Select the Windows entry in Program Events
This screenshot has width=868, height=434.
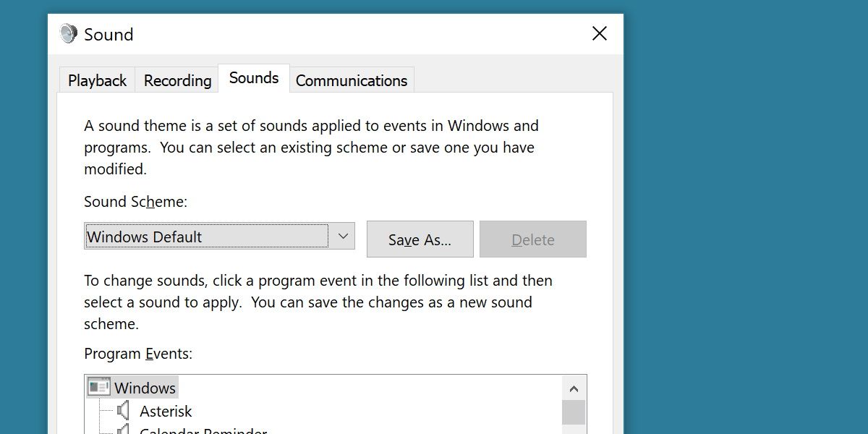tap(145, 388)
